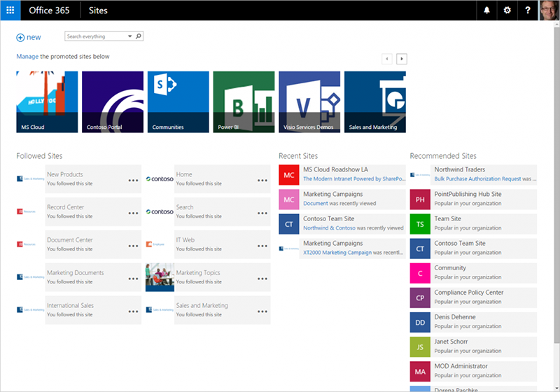Open more options for Home site
Viewport: 560px width, 392px height.
click(262, 181)
